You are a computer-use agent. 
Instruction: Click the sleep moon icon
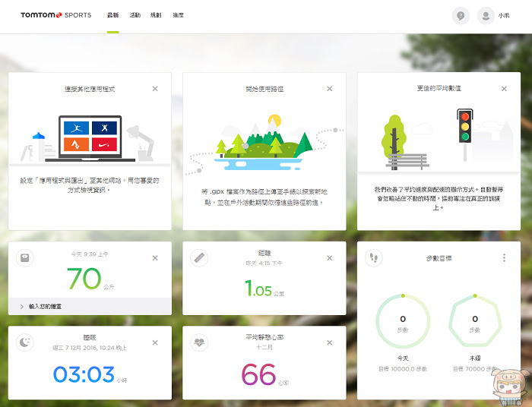click(x=25, y=342)
